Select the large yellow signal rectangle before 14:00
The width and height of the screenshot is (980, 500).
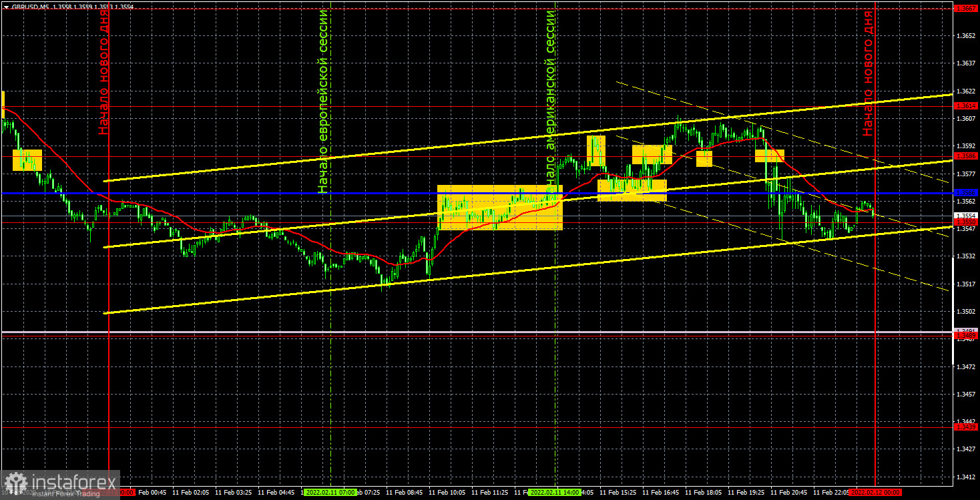500,208
